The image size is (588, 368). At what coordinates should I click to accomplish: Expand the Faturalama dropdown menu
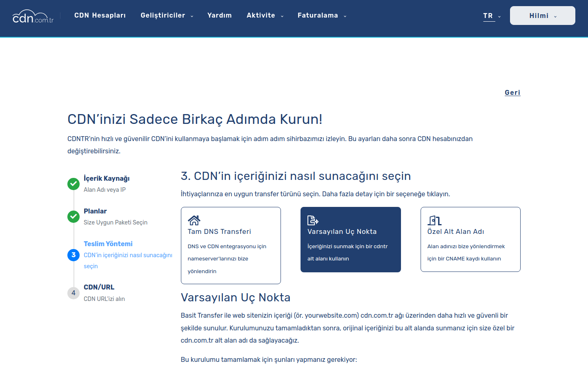(322, 16)
